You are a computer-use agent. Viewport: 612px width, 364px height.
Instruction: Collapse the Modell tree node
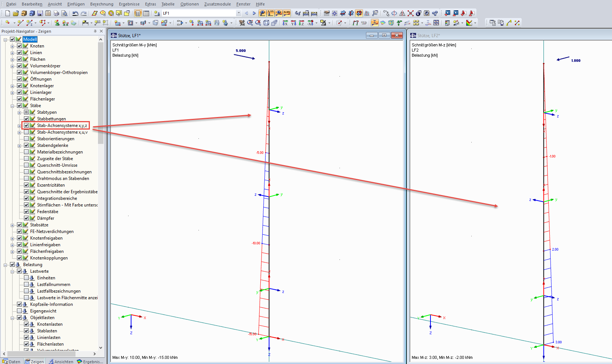[x=6, y=39]
